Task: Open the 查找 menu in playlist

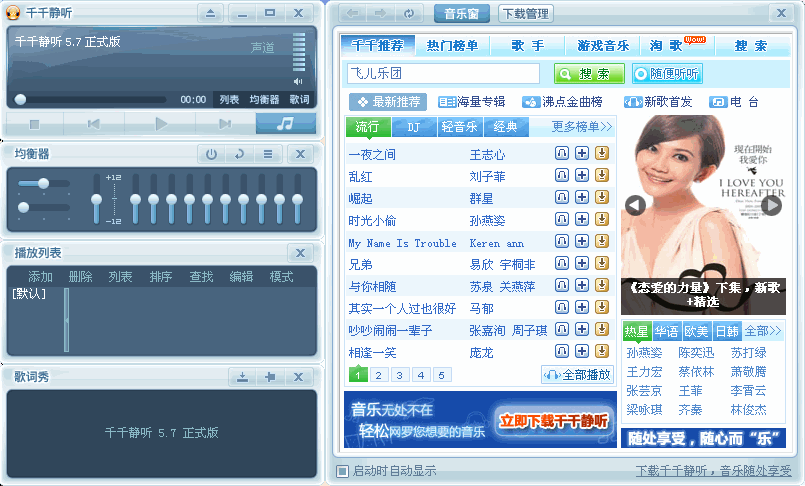Action: tap(201, 277)
